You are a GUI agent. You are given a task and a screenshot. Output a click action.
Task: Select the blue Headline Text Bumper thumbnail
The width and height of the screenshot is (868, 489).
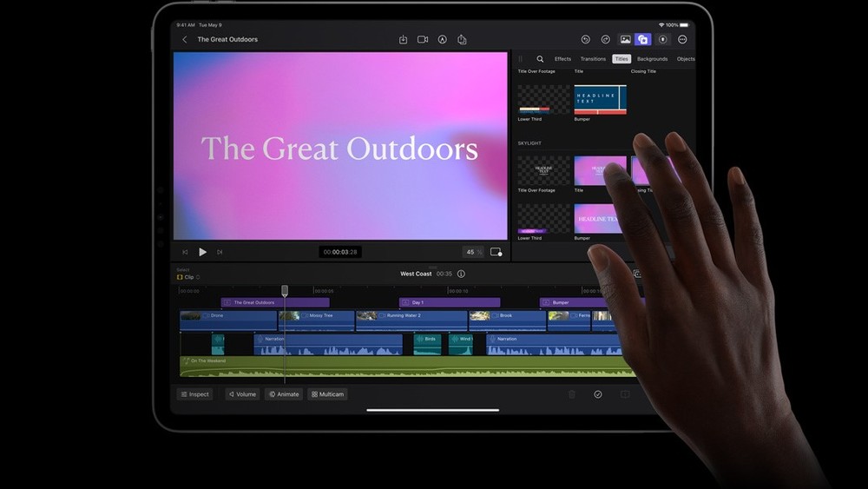pyautogui.click(x=600, y=100)
